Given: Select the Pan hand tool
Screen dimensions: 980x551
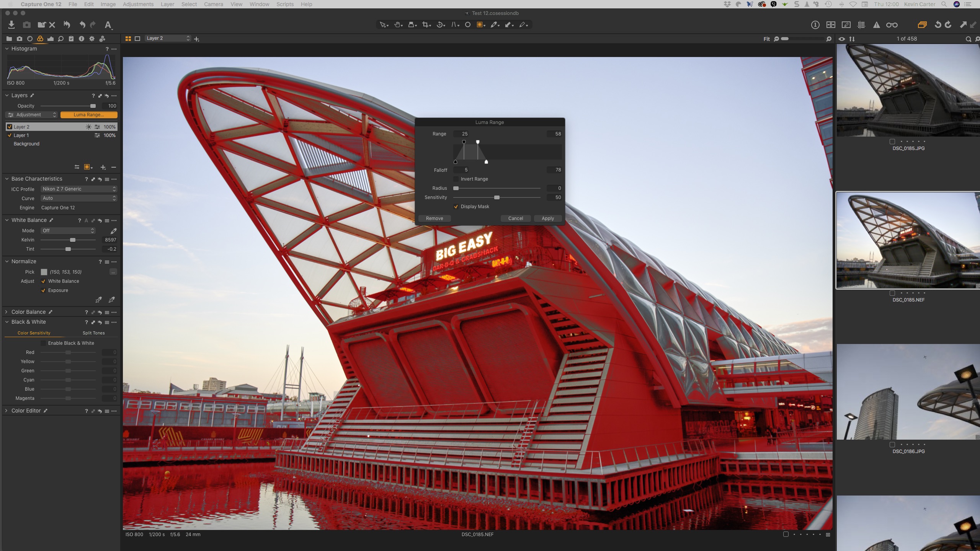Looking at the screenshot, I should [397, 25].
